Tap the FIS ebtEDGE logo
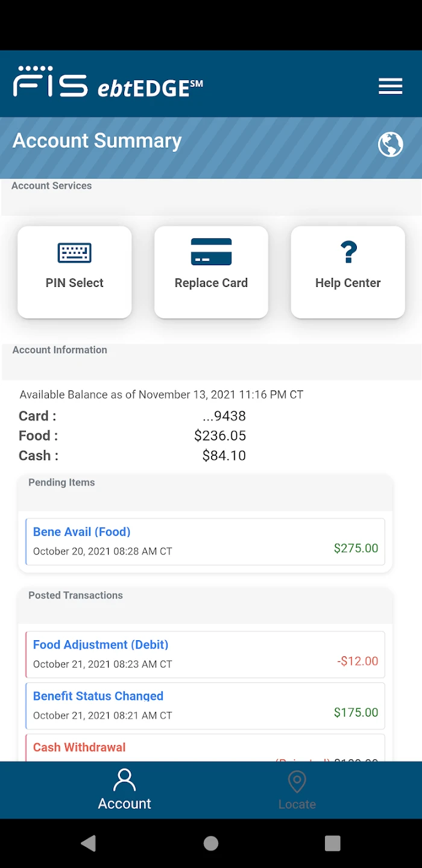 108,83
